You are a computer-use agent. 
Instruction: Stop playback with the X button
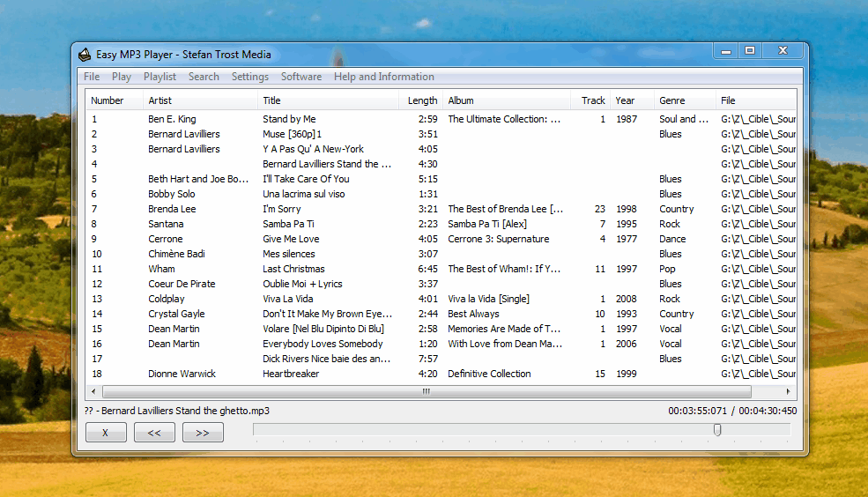coord(106,433)
